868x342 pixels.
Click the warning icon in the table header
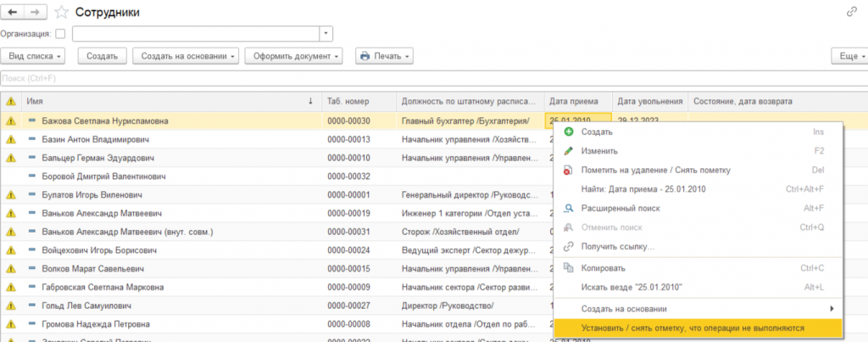point(11,102)
